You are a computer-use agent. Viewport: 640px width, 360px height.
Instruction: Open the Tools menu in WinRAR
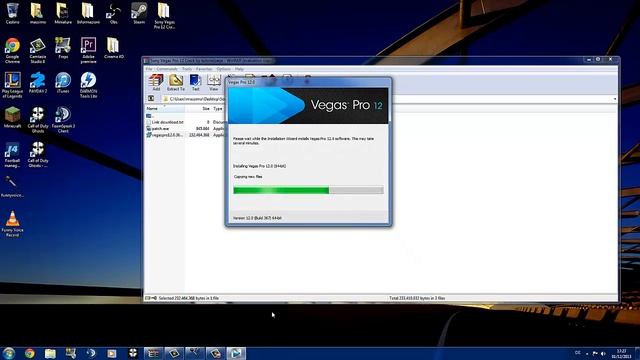(x=187, y=69)
